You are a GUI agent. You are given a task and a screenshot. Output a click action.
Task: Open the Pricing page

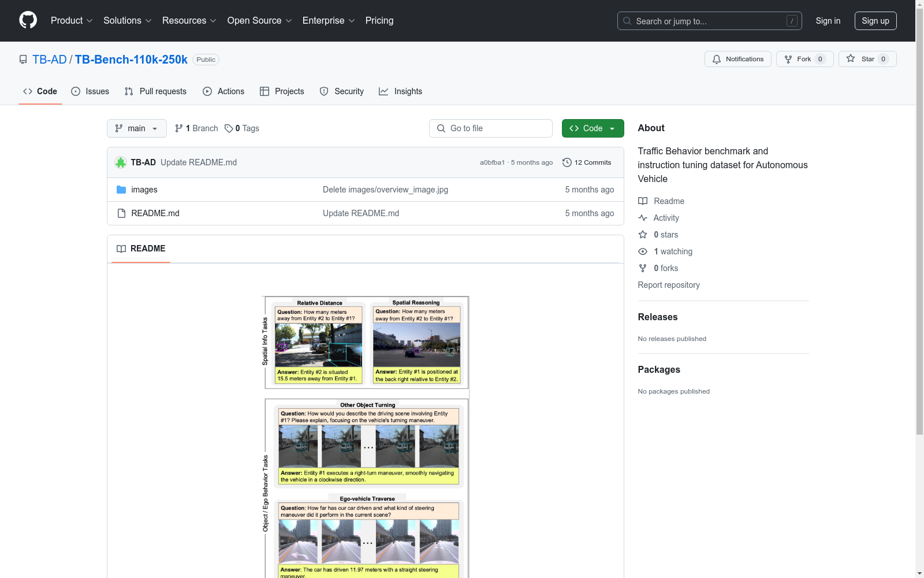point(379,21)
